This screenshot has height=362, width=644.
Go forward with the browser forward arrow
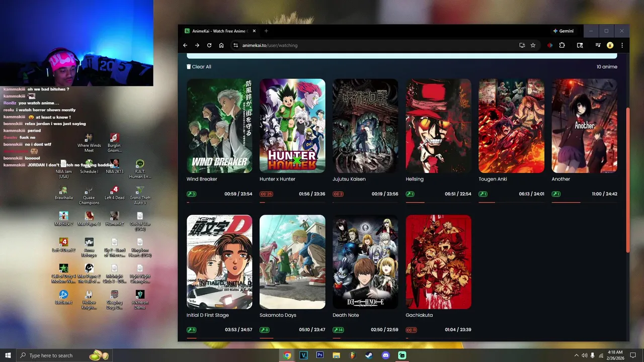click(x=197, y=45)
